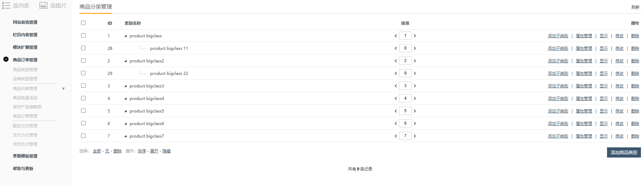Click the 添加商品类别 button
Image resolution: width=644 pixels, height=186 pixels.
click(x=624, y=152)
